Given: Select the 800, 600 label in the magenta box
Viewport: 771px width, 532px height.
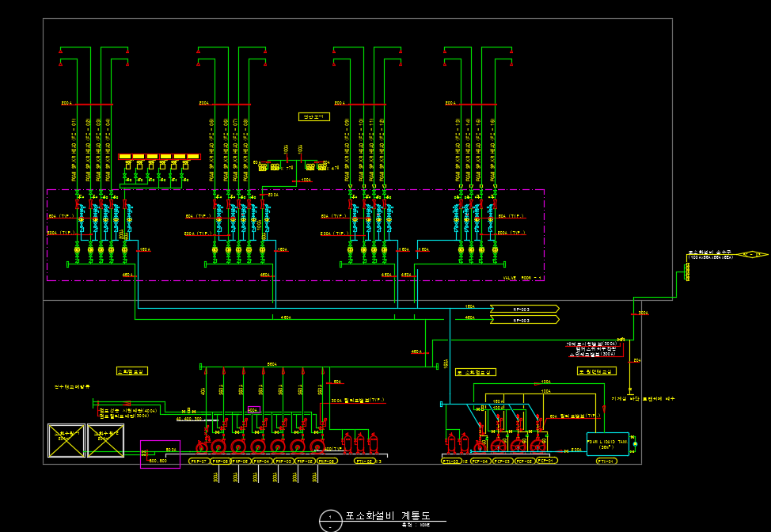Looking at the screenshot, I should point(158,461).
